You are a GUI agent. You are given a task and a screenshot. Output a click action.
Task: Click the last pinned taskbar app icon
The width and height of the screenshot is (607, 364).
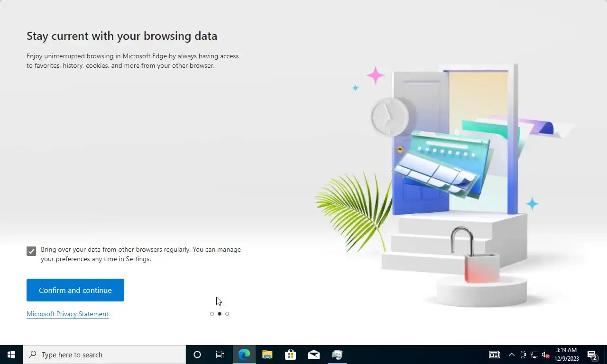coord(337,355)
